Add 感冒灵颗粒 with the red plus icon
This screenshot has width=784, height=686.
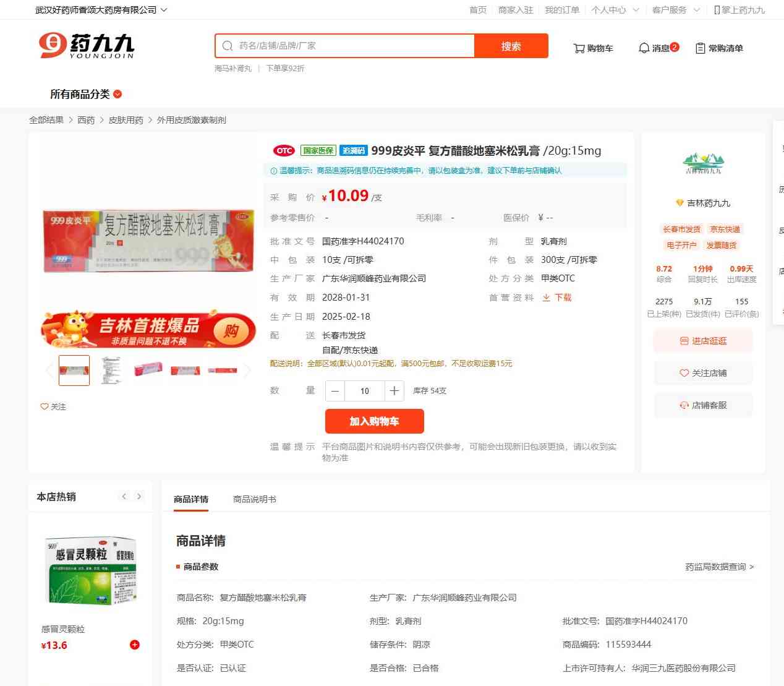click(x=135, y=645)
